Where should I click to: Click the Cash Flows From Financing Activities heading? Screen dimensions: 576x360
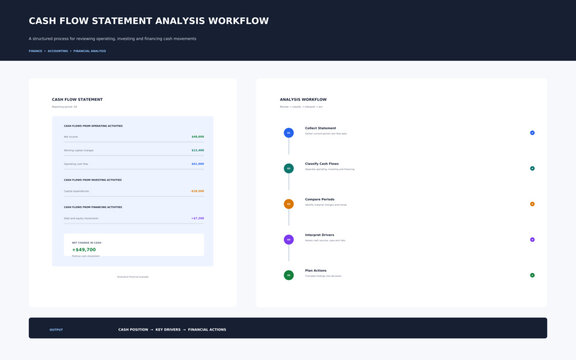click(93, 207)
